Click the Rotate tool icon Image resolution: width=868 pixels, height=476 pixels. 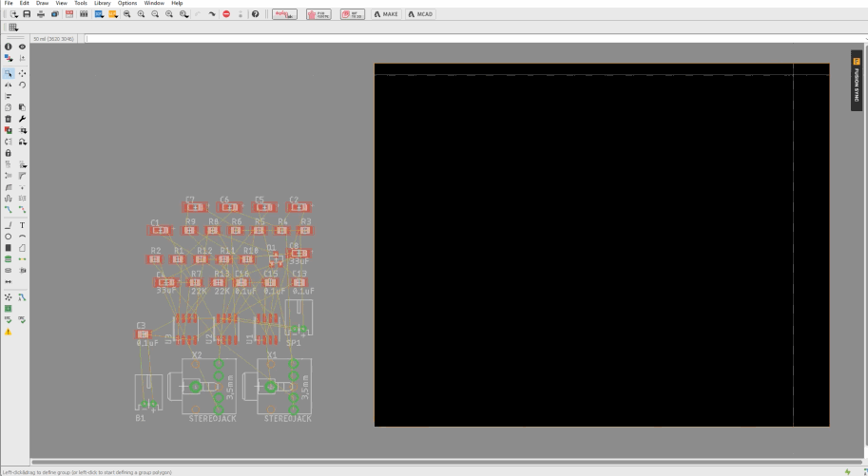(22, 85)
